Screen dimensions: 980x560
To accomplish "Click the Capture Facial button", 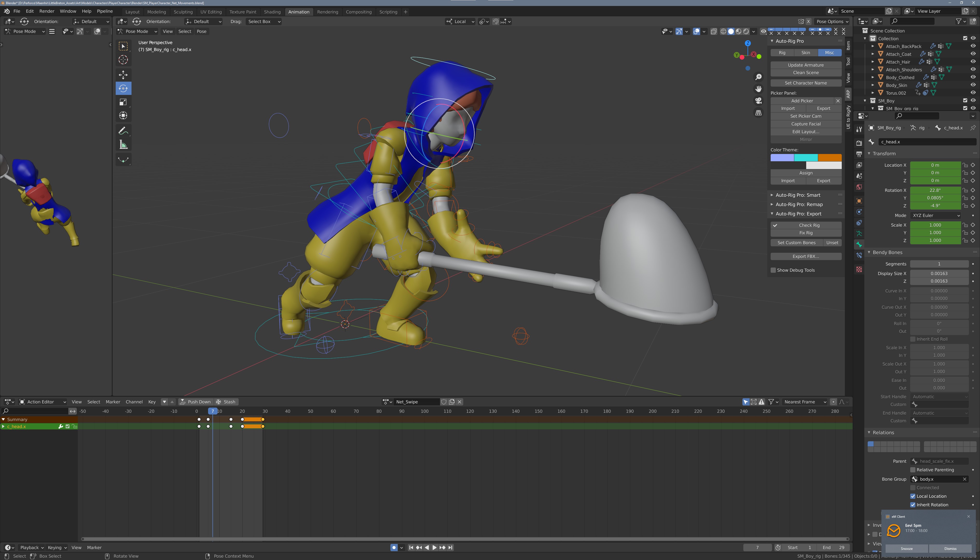I will tap(806, 124).
